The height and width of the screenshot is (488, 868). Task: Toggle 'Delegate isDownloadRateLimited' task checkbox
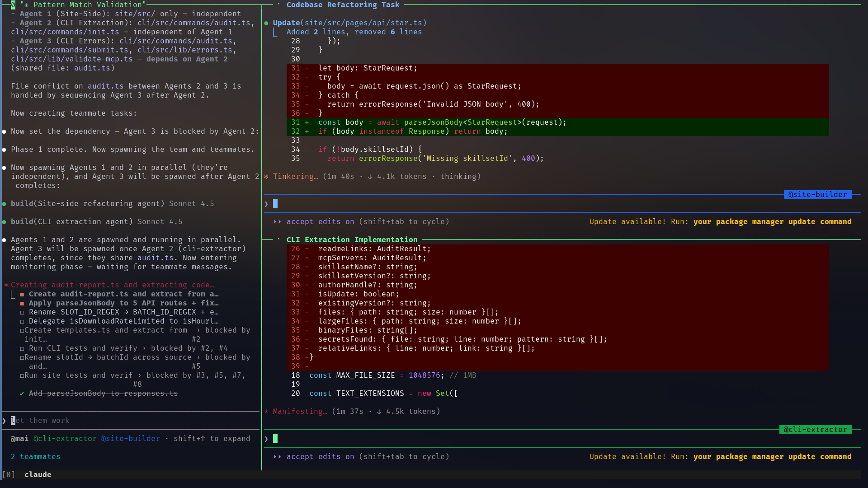click(22, 321)
